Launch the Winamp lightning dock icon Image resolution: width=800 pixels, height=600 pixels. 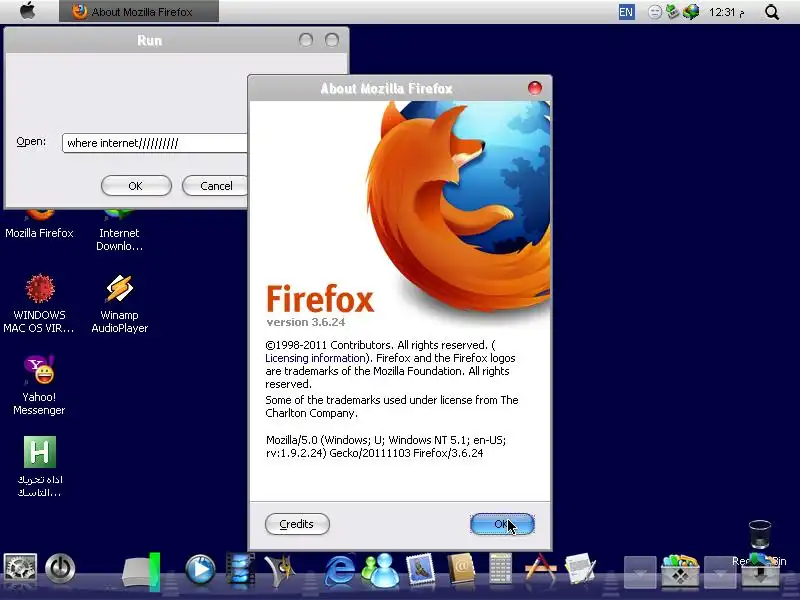279,568
